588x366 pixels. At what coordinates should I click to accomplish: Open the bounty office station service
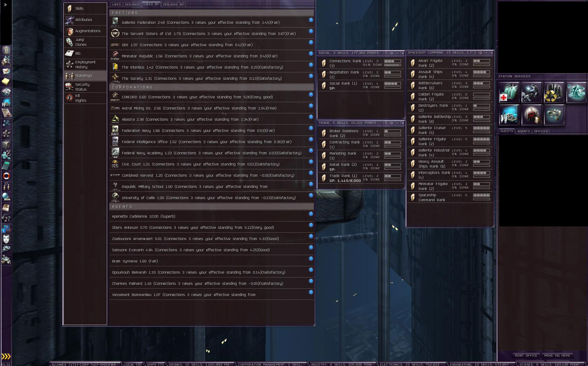click(532, 114)
